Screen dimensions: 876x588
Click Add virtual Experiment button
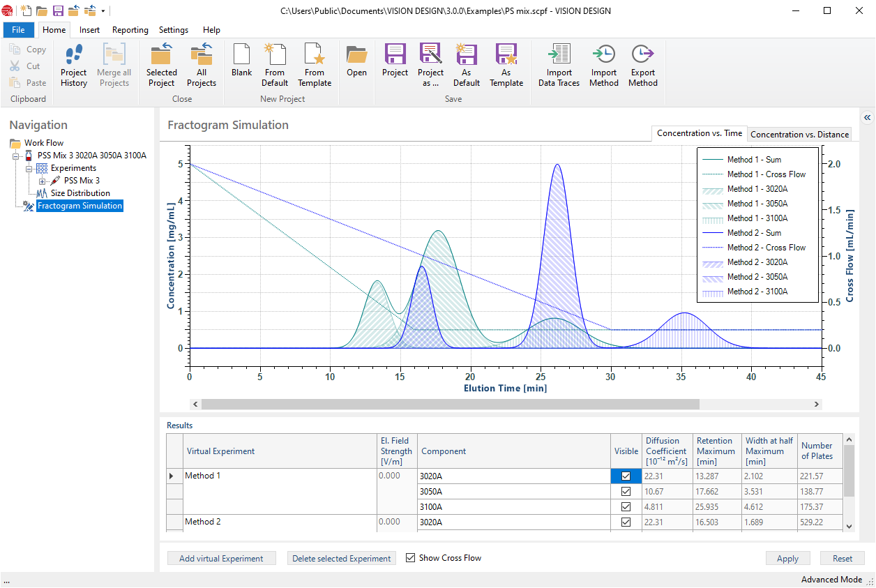(x=221, y=559)
